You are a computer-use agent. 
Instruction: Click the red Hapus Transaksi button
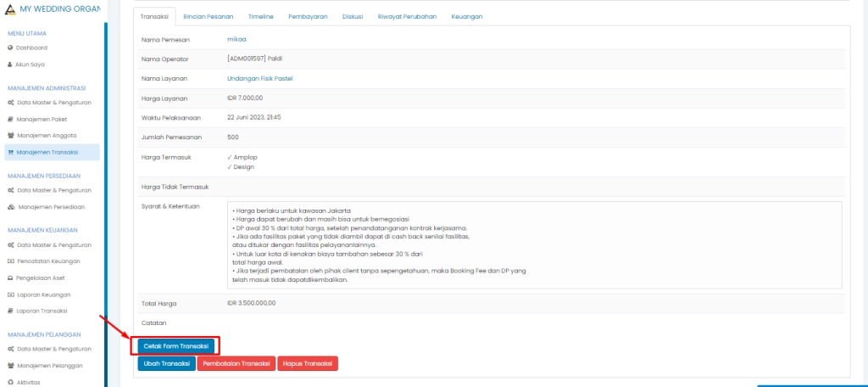tap(309, 363)
